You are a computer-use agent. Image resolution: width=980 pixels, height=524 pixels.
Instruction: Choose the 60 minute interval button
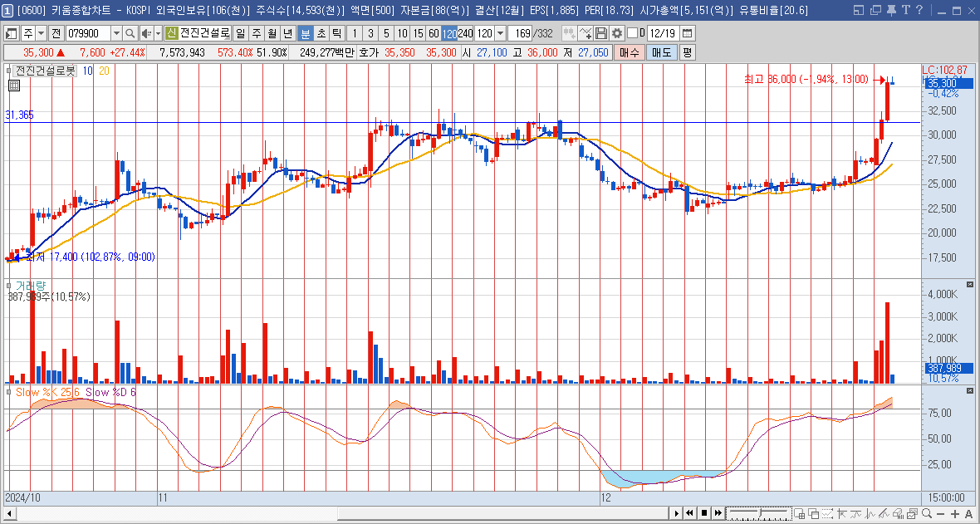pos(434,33)
